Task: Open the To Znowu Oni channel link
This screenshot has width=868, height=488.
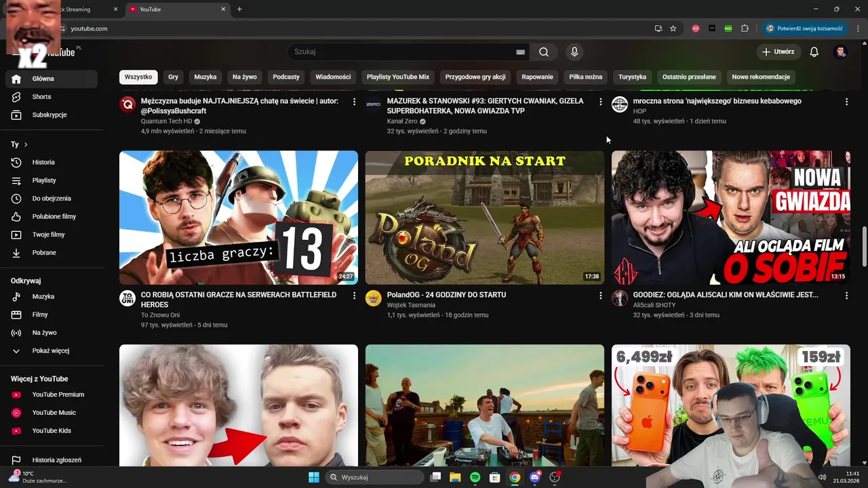Action: point(160,315)
